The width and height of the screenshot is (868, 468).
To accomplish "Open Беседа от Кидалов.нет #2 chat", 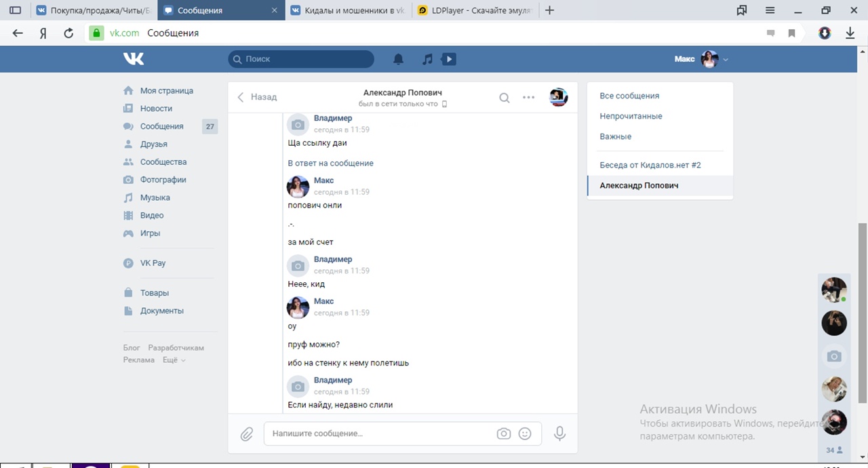I will point(650,165).
